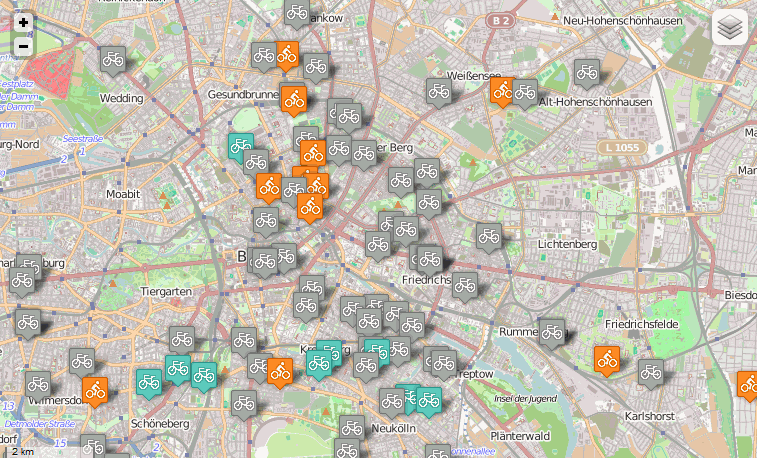Select the orange bike marker below Weißensee
The width and height of the screenshot is (757, 458).
[502, 91]
